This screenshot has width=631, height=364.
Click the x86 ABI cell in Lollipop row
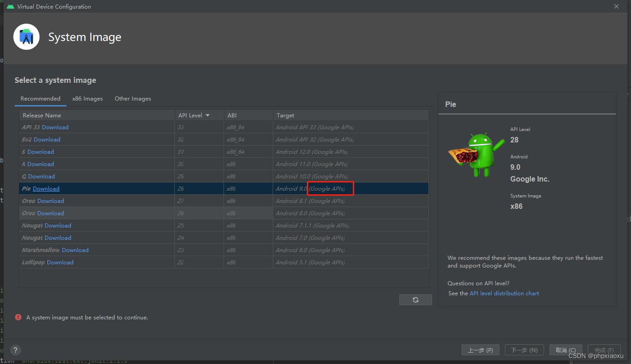pyautogui.click(x=249, y=263)
